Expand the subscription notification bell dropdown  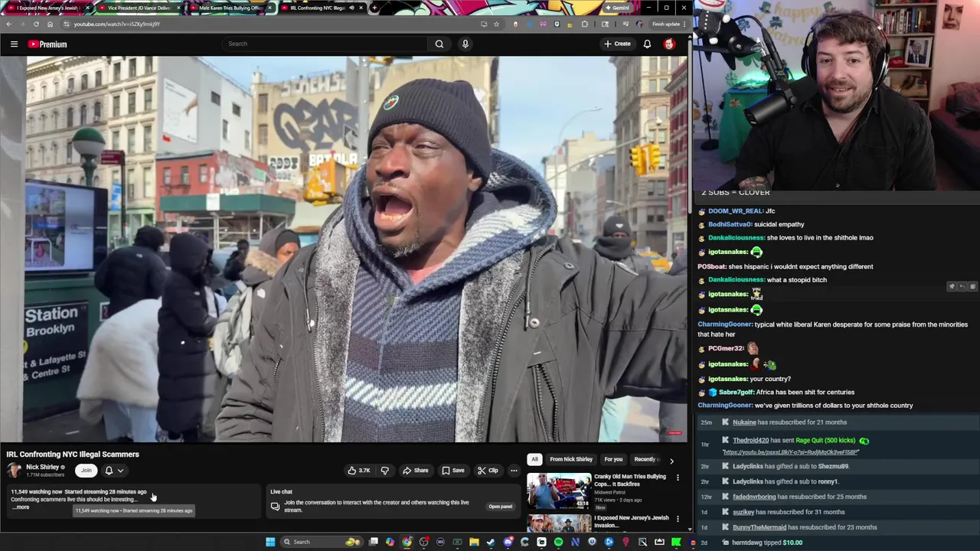114,471
